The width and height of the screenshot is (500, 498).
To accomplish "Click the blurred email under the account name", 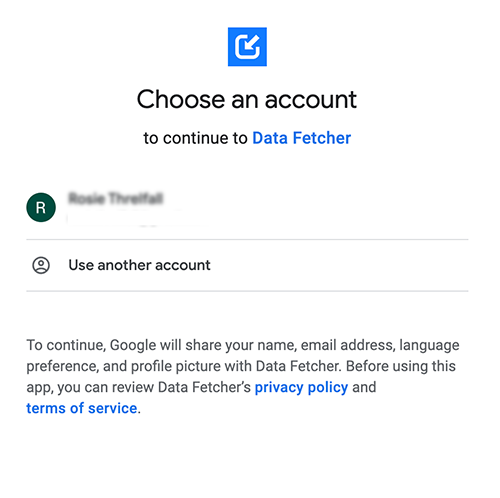I will tap(137, 218).
